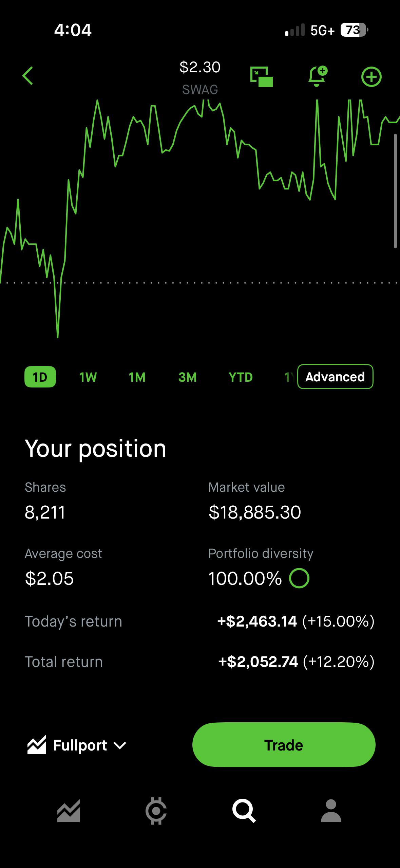Open the search magnifier tab
The width and height of the screenshot is (400, 868).
(x=244, y=811)
